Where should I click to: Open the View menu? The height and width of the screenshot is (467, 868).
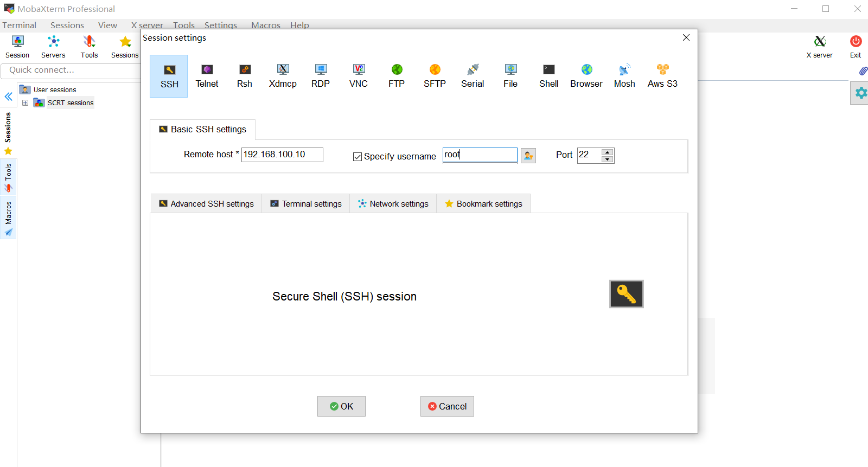point(107,25)
